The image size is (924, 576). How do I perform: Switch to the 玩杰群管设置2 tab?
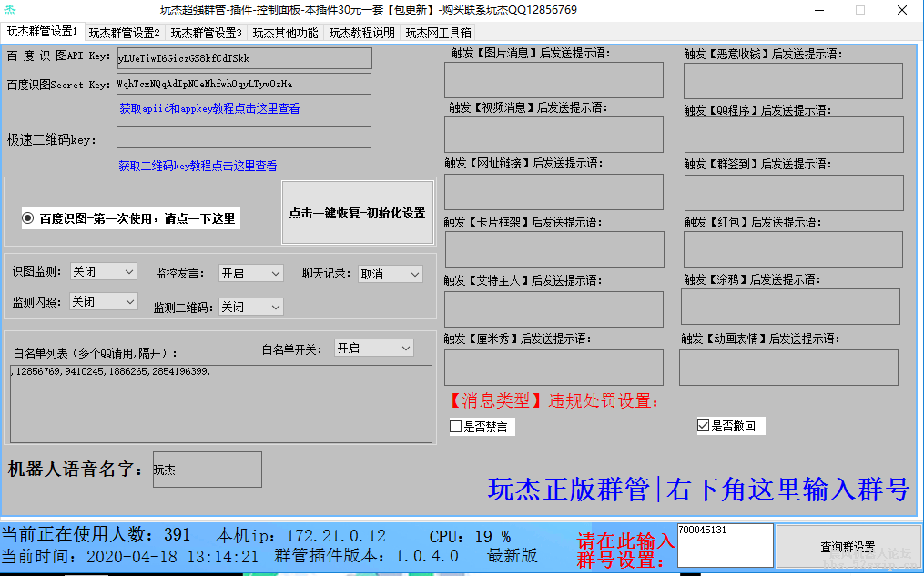click(125, 33)
